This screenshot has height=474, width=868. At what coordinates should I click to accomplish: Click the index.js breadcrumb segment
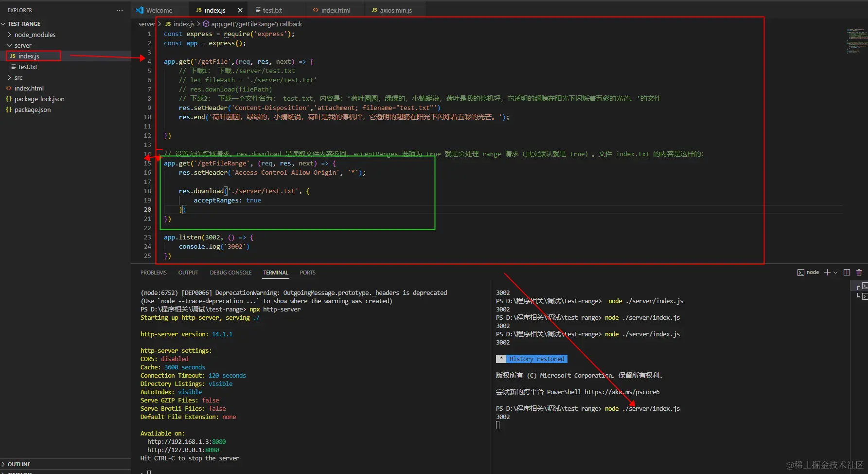[x=184, y=24]
